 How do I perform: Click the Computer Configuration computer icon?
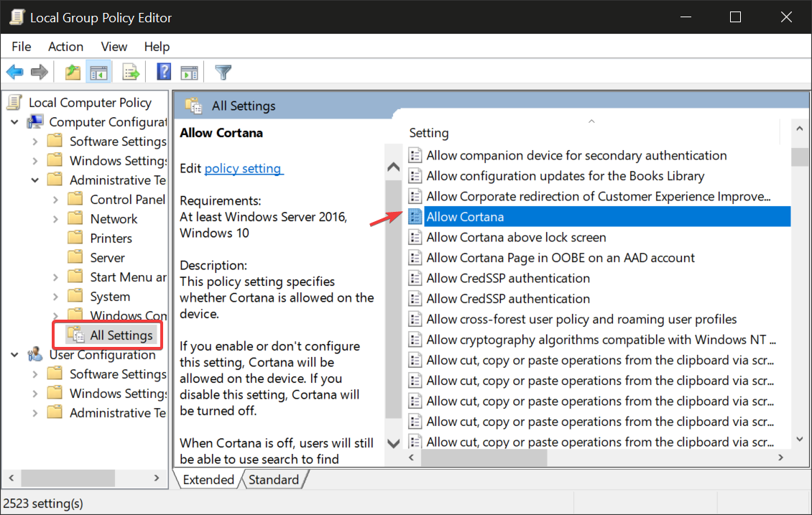tap(36, 122)
